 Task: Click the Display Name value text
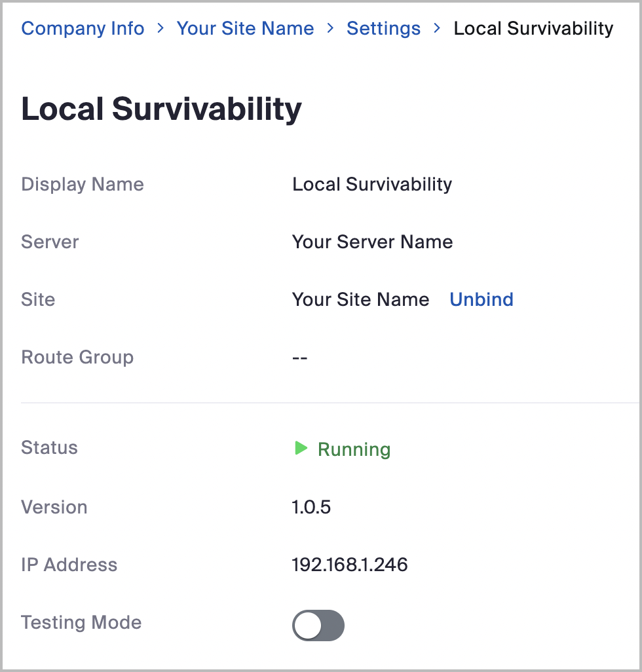tap(371, 184)
